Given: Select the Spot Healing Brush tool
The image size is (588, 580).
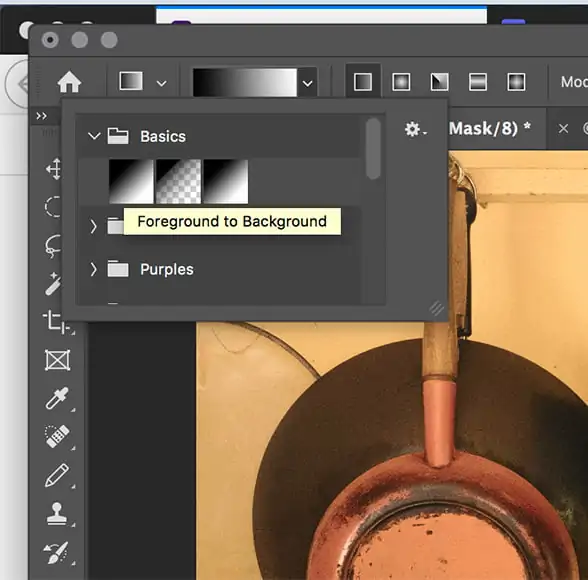Looking at the screenshot, I should 57,436.
